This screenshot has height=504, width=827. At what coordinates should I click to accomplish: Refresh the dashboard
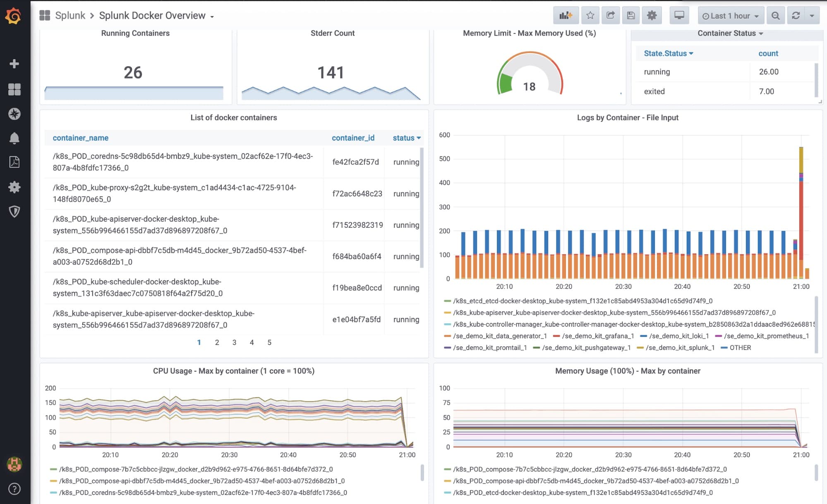[796, 16]
